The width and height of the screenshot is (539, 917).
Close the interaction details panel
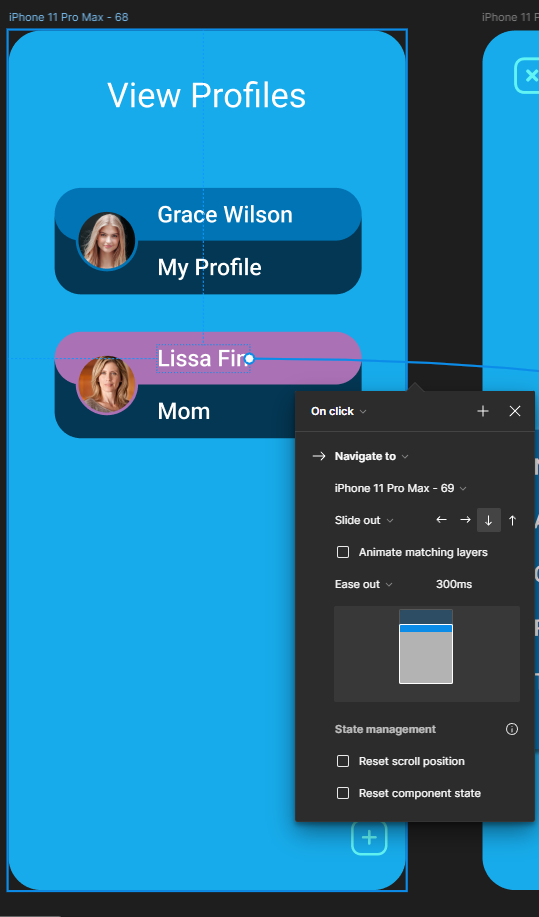click(514, 411)
